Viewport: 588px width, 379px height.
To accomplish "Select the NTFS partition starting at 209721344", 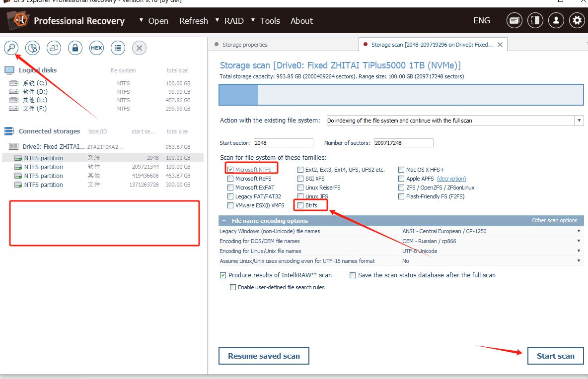I will pos(103,167).
